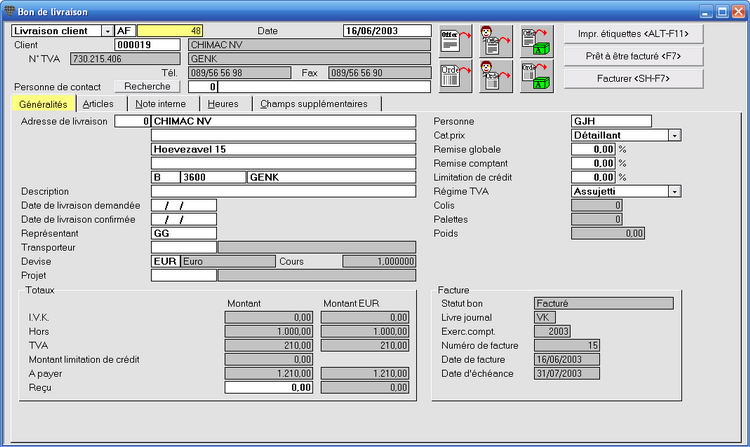Click the Recherche contact button
Screen dimensions: 750x447
(x=147, y=87)
